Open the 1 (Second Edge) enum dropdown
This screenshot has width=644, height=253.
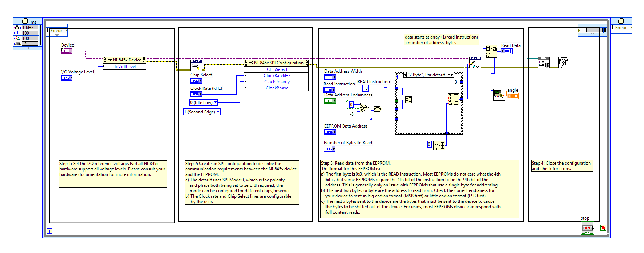[x=218, y=112]
